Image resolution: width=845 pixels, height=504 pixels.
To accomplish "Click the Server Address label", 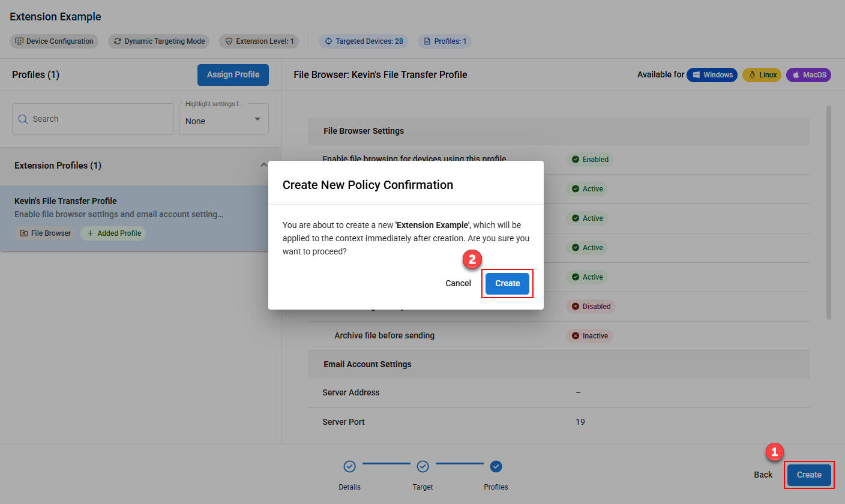I will pos(351,392).
